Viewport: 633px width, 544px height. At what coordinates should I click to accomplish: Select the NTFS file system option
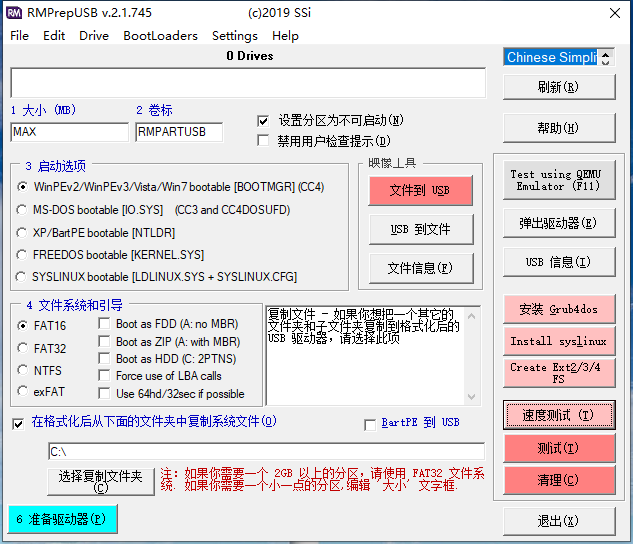[x=23, y=370]
